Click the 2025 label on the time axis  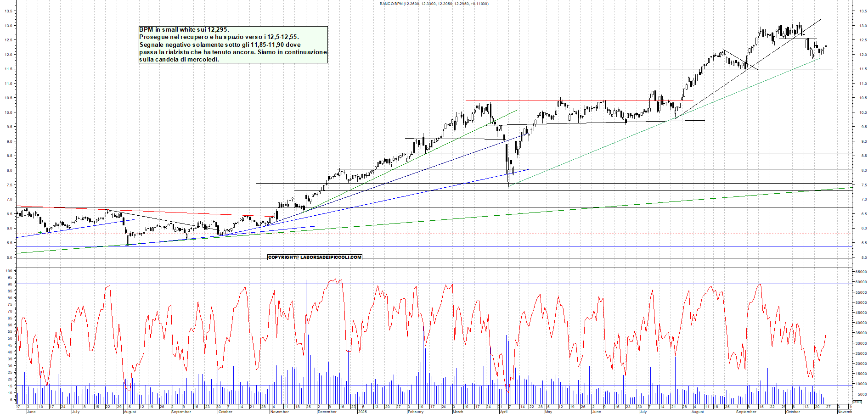point(362,412)
